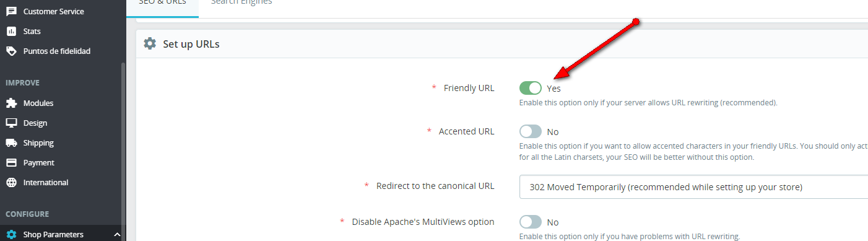The height and width of the screenshot is (241, 868).
Task: Click the Shop Parameters gear icon
Action: [x=11, y=235]
